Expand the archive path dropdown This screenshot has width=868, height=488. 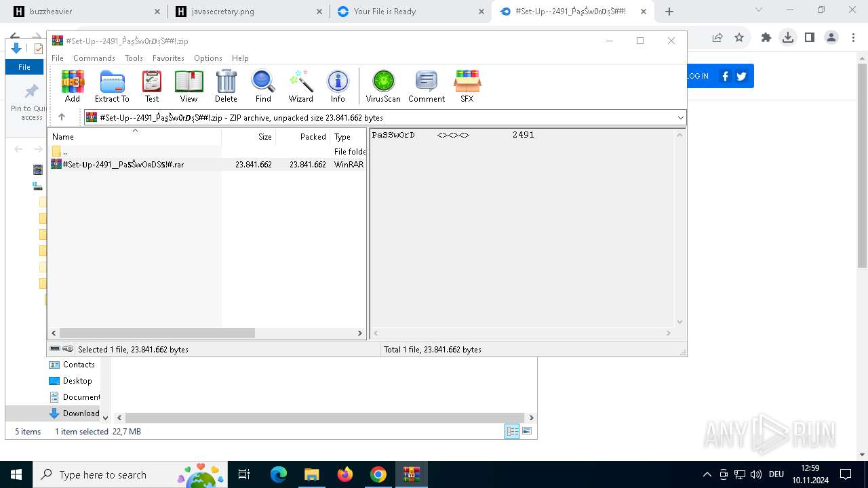pos(680,117)
